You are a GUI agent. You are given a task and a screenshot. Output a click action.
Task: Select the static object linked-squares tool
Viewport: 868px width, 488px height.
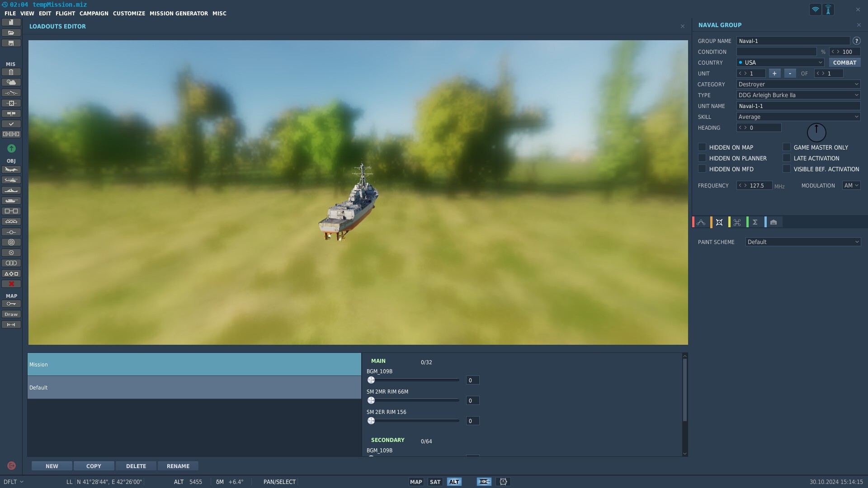pos(11,211)
